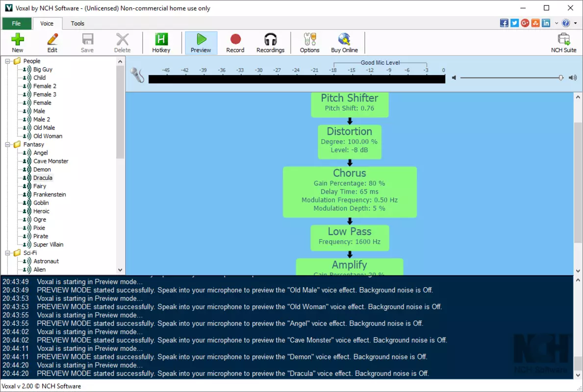This screenshot has width=583, height=392.
Task: Share on Twitter icon
Action: (x=514, y=23)
